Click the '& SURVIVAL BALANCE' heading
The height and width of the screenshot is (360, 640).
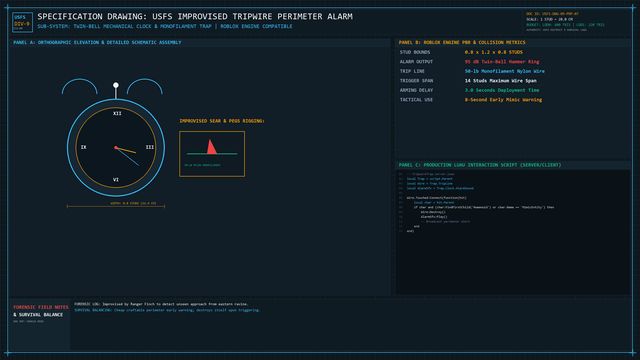38,315
